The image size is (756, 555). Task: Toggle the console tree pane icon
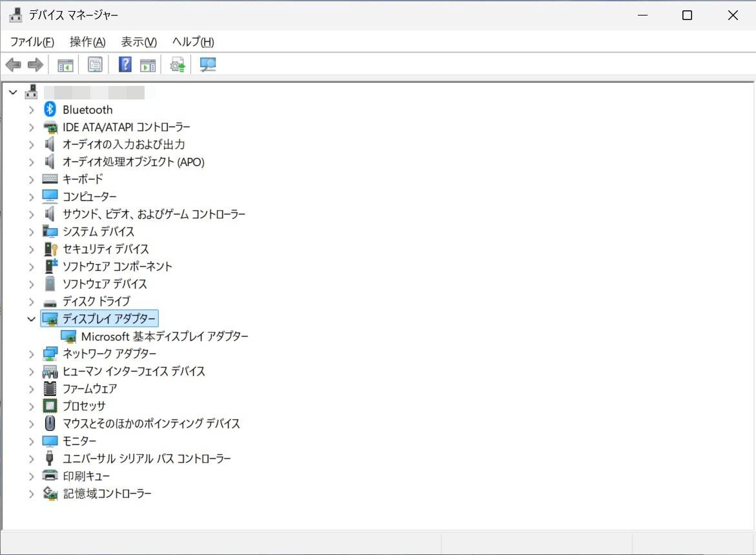[x=65, y=65]
